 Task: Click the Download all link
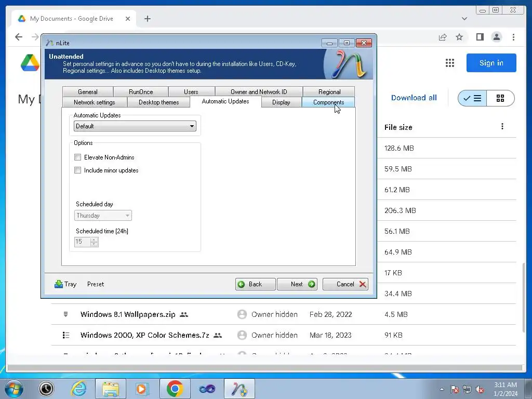point(414,98)
